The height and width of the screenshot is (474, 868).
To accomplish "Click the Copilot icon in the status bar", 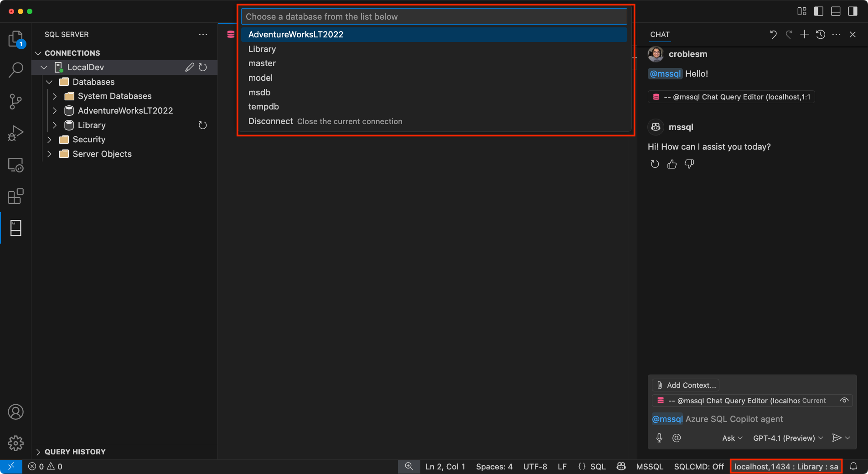I will pos(621,466).
